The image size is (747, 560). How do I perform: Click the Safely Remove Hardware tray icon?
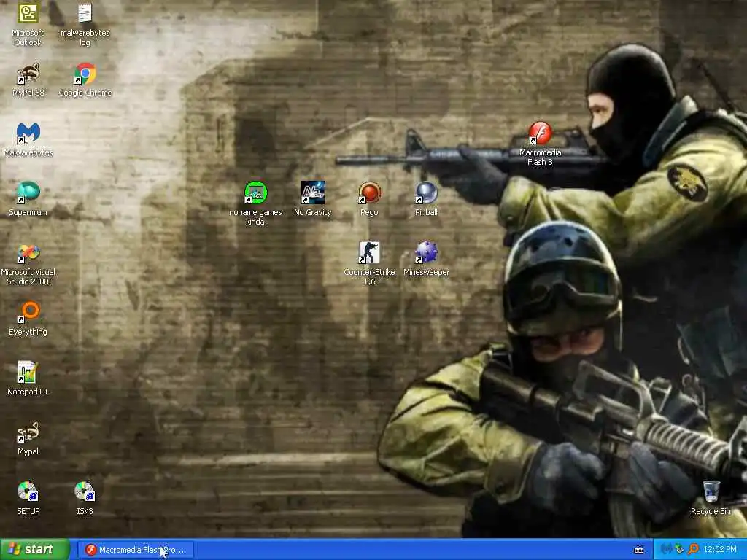(679, 550)
